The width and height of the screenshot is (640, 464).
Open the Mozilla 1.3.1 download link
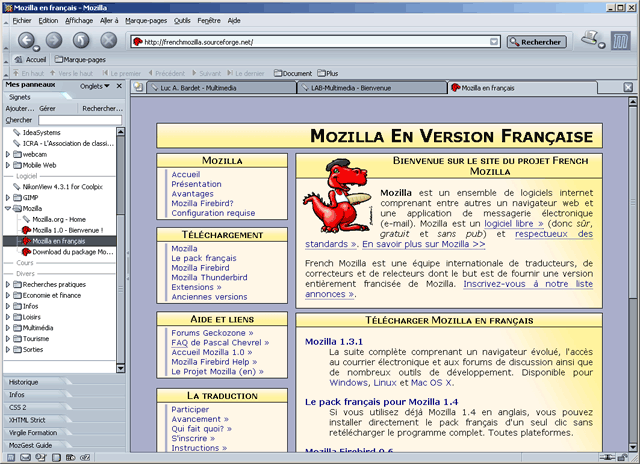coord(334,342)
